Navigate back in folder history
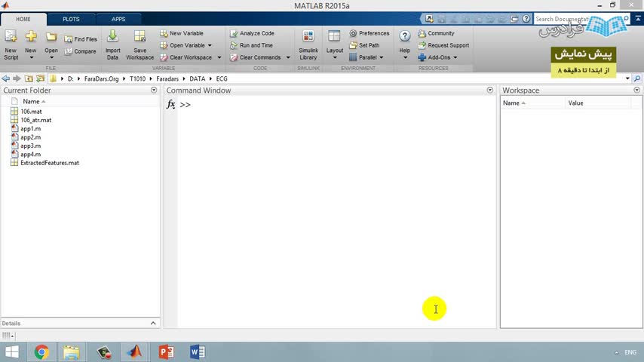 (6, 78)
